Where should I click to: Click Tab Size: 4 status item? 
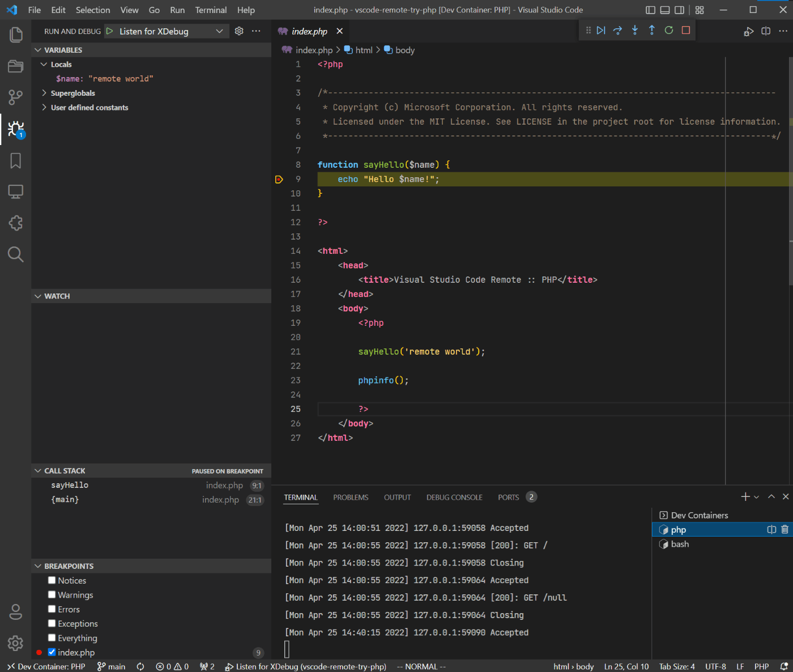(677, 666)
